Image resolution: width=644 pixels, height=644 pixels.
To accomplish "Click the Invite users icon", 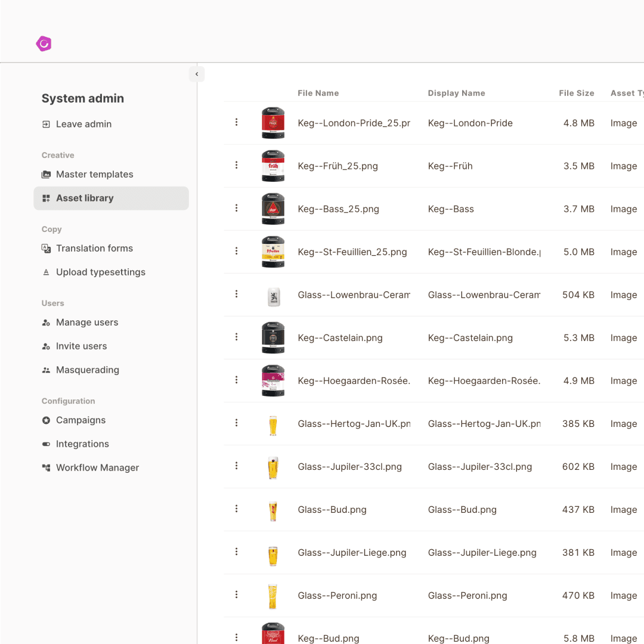I will [47, 346].
